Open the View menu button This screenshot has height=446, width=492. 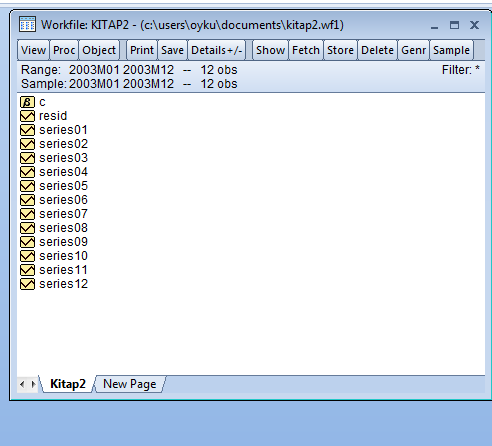pyautogui.click(x=33, y=50)
